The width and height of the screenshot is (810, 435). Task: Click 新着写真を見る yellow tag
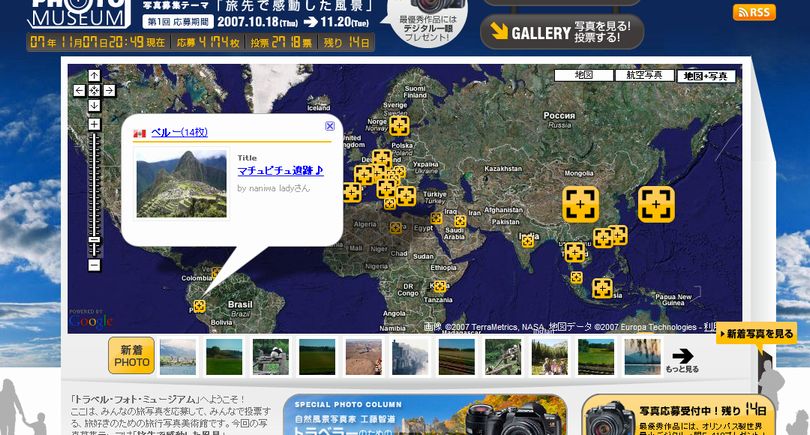tap(757, 334)
